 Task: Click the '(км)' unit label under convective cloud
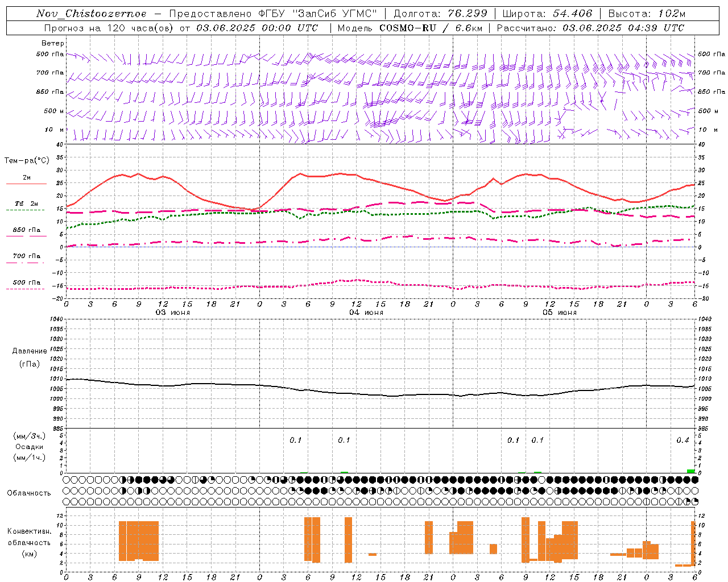(x=30, y=553)
